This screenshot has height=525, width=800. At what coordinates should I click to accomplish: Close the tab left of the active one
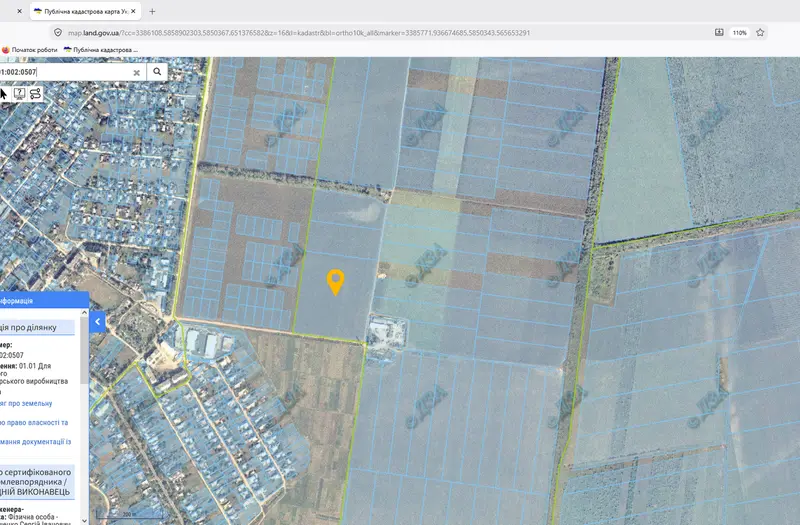coord(19,11)
